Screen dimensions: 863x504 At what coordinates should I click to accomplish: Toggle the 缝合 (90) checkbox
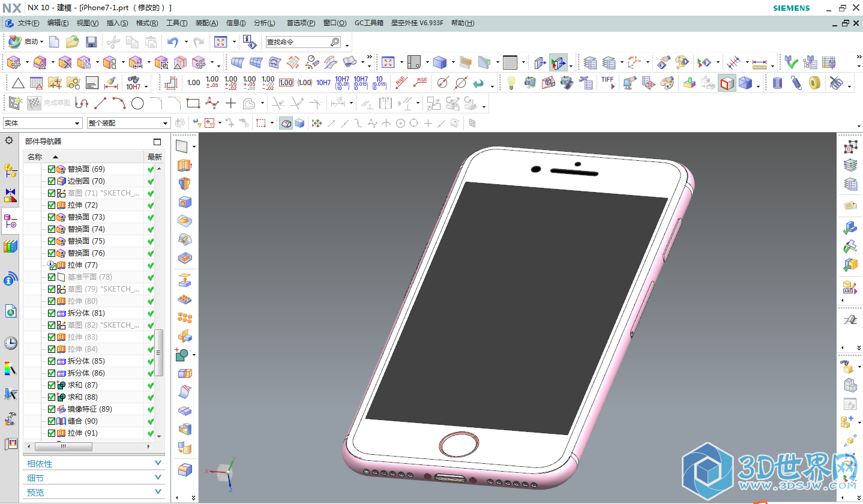click(51, 421)
